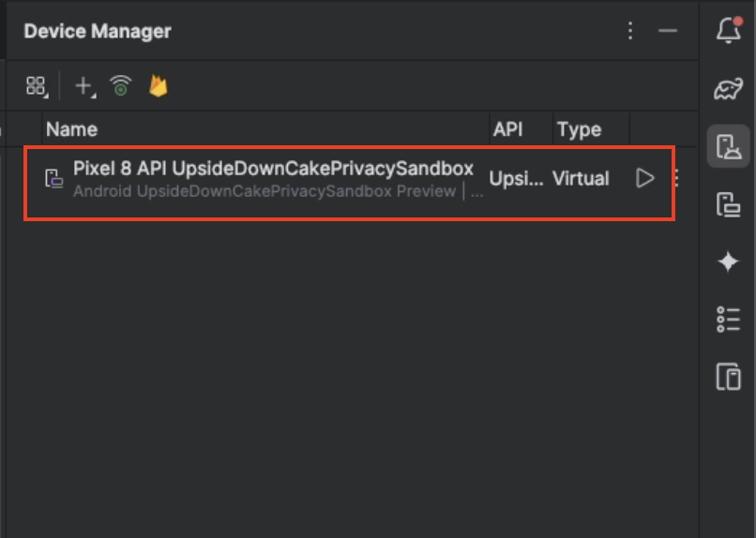
Task: Open the Device Explorer icon at the sidebar bottom
Action: 729,376
